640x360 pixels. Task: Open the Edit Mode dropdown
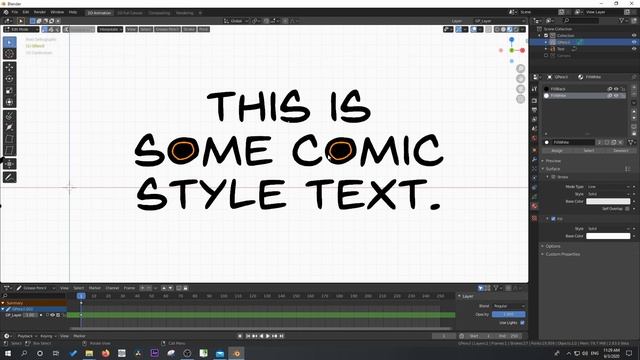click(x=21, y=29)
